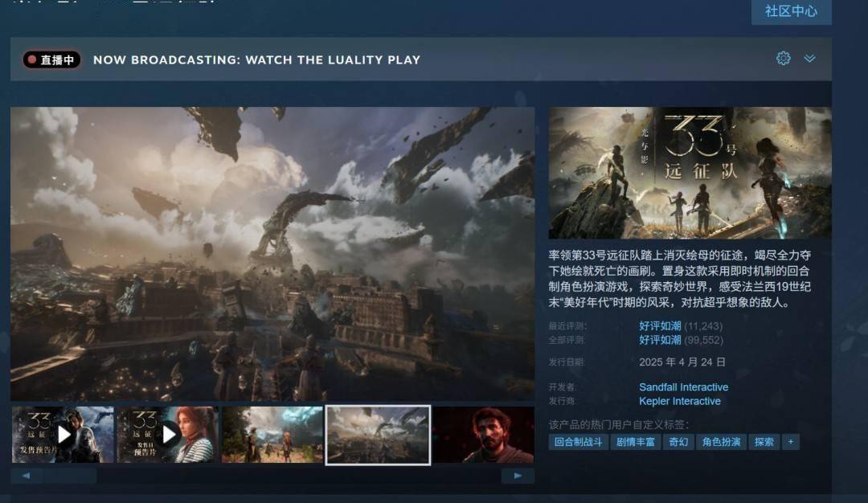Play the first trailer thumbnail 发售预告片
The width and height of the screenshot is (868, 503).
pyautogui.click(x=63, y=435)
